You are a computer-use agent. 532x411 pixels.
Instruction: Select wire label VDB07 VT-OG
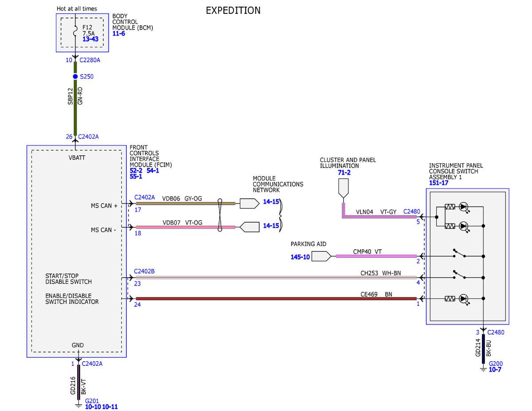coord(182,222)
